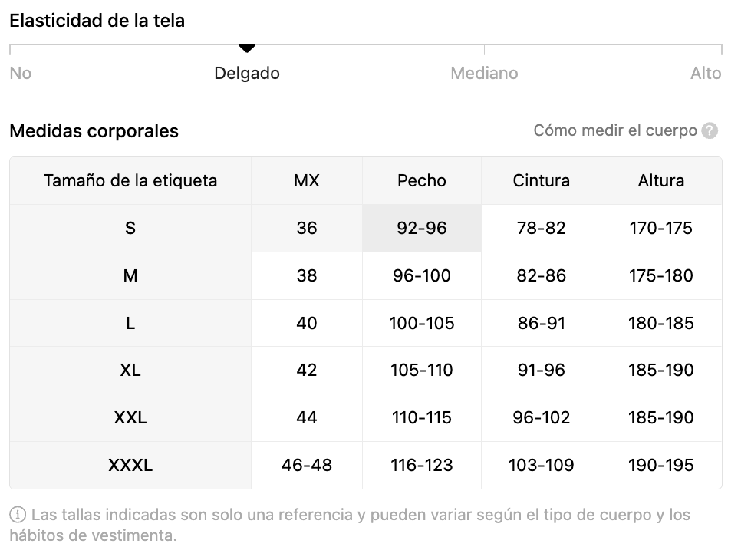Click the 'Altura' column header

pos(661,180)
